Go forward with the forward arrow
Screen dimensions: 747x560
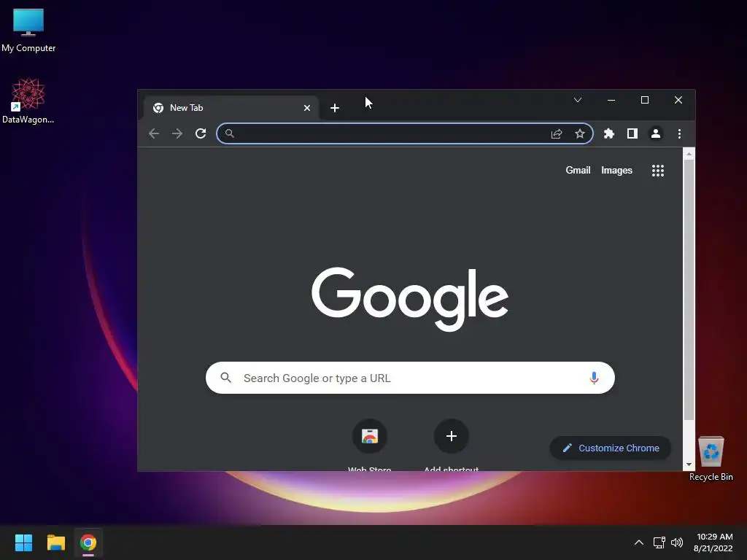(x=177, y=134)
